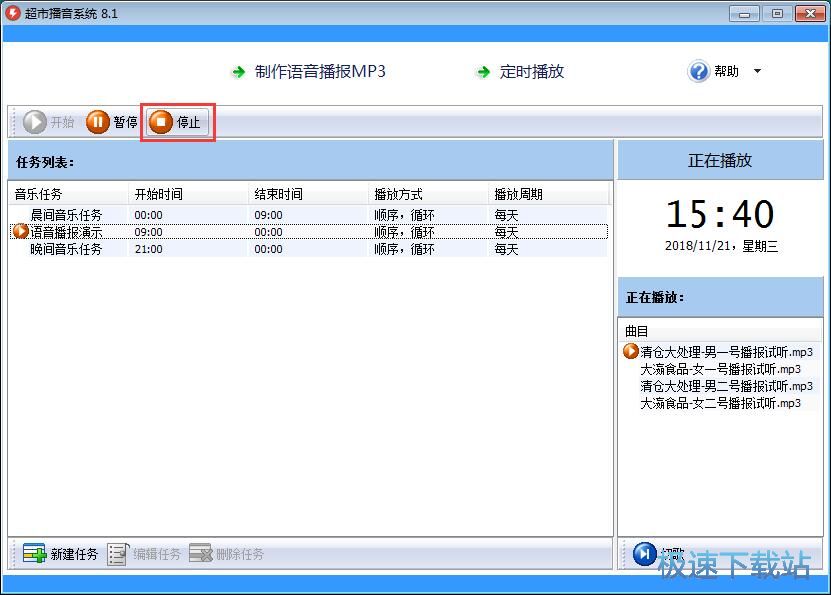
Task: Open the 定时播放 scheduled play link
Action: 532,71
